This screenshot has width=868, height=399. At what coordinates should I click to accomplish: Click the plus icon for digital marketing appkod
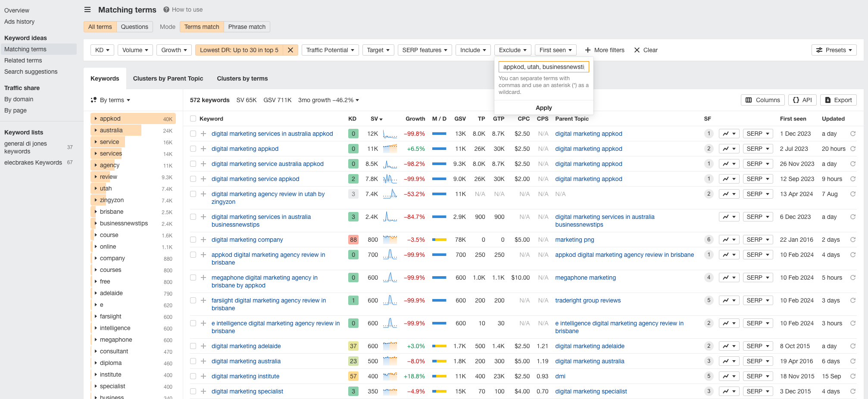point(203,149)
